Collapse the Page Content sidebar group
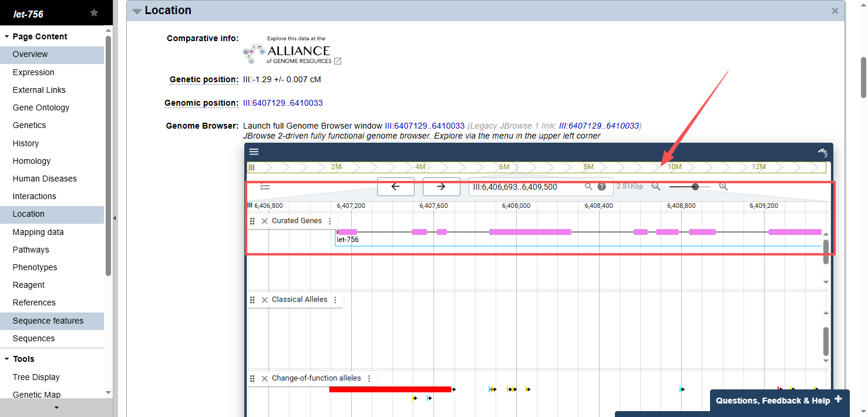The image size is (868, 417). point(6,36)
